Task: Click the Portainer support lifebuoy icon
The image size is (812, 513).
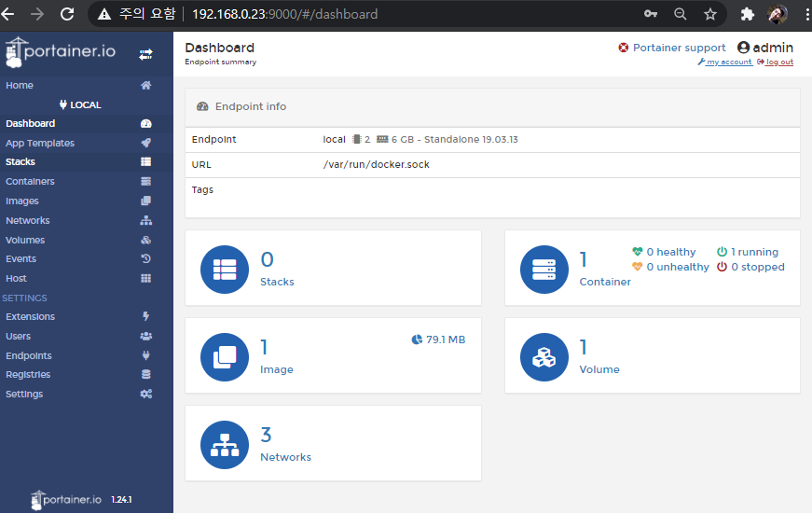Action: pos(624,48)
